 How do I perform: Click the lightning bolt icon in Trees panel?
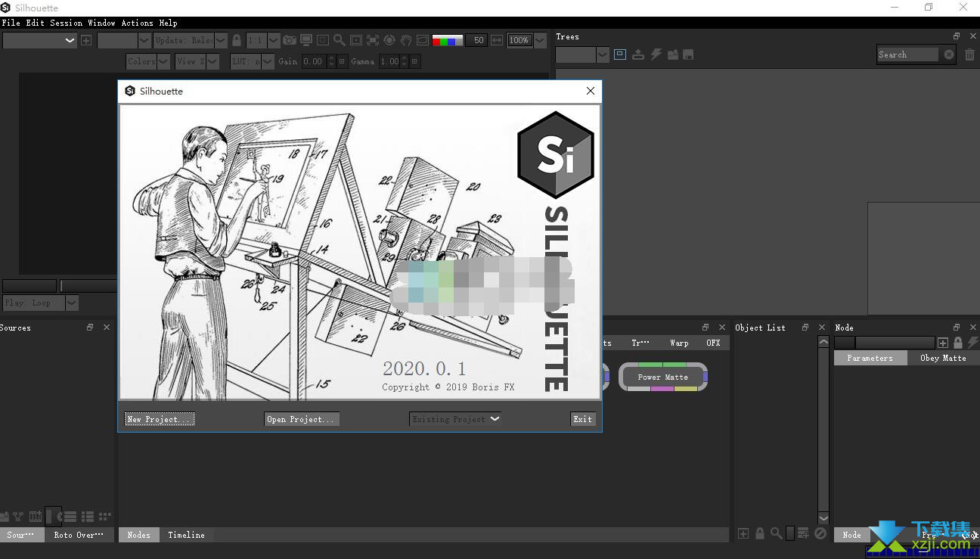pos(656,54)
